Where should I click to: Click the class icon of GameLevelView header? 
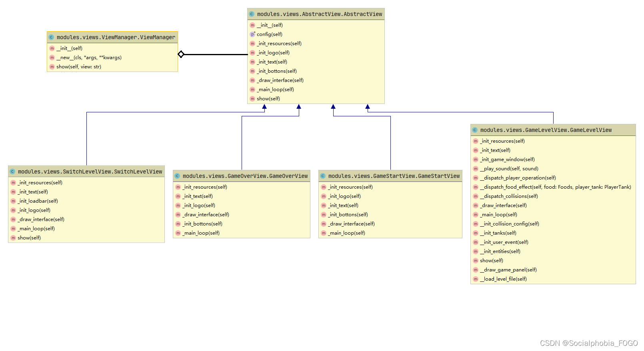coord(475,130)
